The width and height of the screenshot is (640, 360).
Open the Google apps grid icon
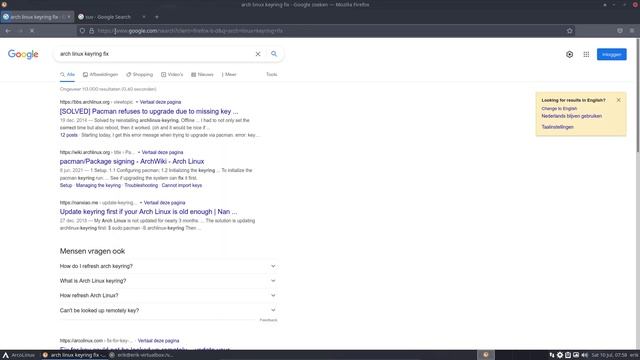(586, 54)
